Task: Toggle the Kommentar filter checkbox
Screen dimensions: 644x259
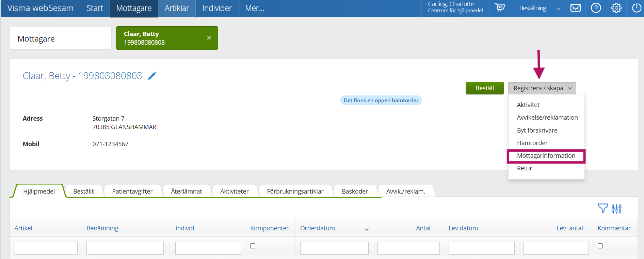Action: pyautogui.click(x=600, y=246)
